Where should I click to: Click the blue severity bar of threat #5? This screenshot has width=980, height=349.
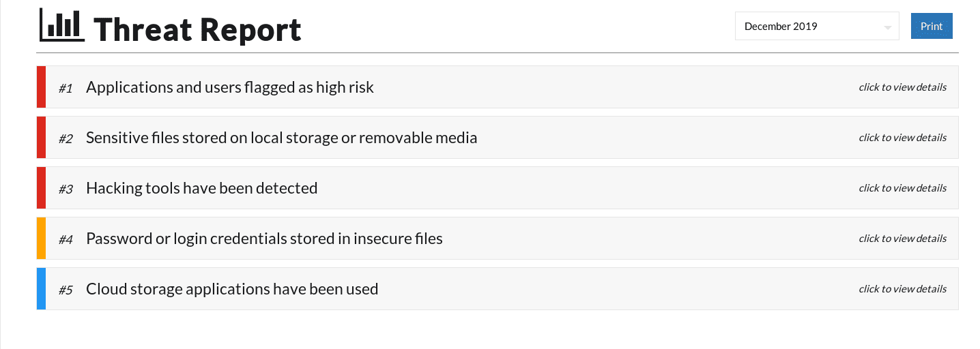[x=41, y=289]
